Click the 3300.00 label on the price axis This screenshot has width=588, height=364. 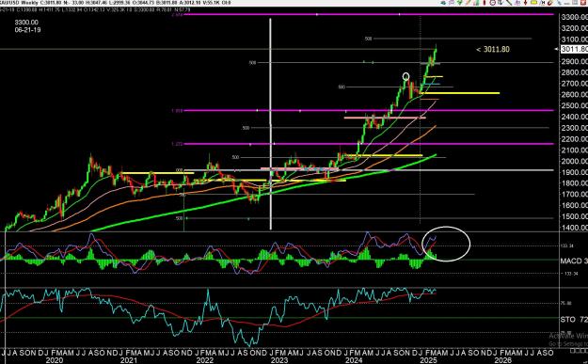click(574, 17)
